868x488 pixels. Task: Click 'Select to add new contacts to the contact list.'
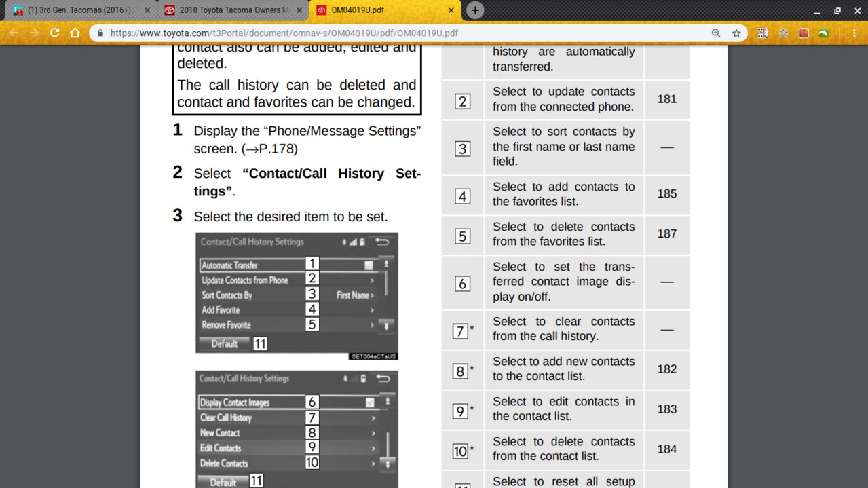[x=564, y=369]
